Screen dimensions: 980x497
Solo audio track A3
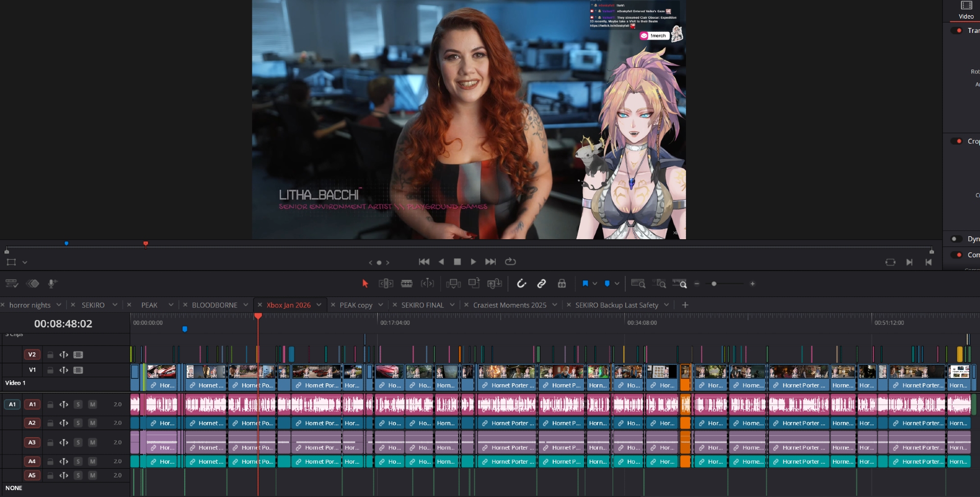pos(78,443)
